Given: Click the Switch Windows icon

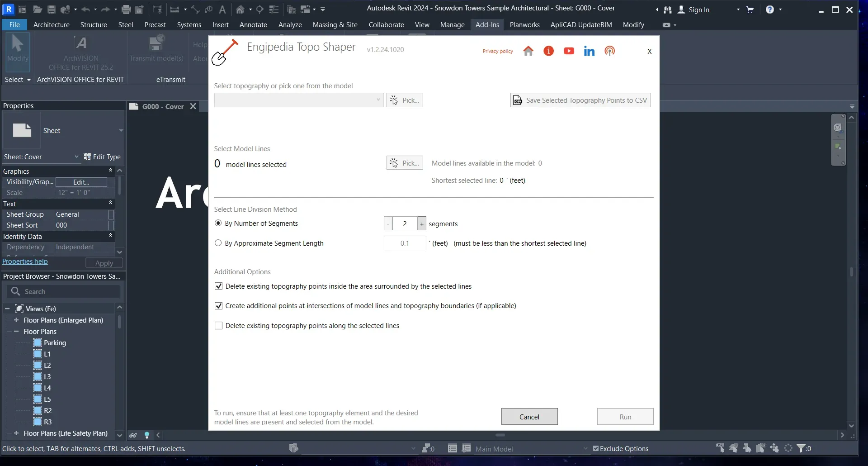Looking at the screenshot, I should [305, 9].
